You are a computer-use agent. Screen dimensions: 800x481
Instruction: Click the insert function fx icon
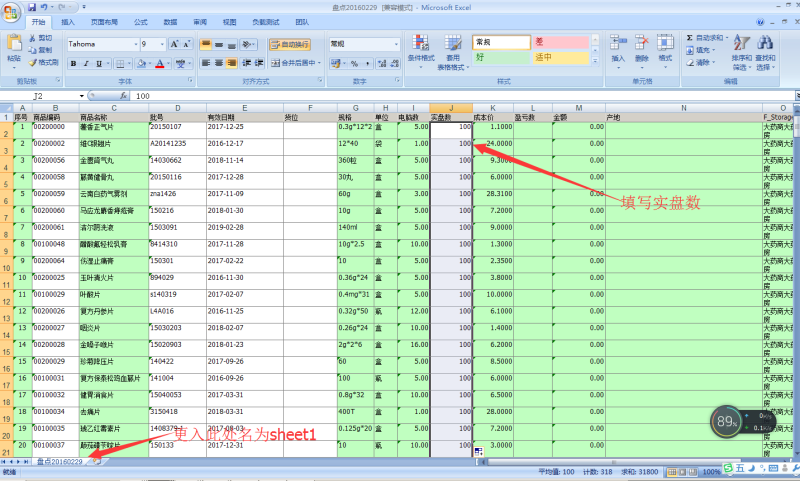tap(123, 95)
